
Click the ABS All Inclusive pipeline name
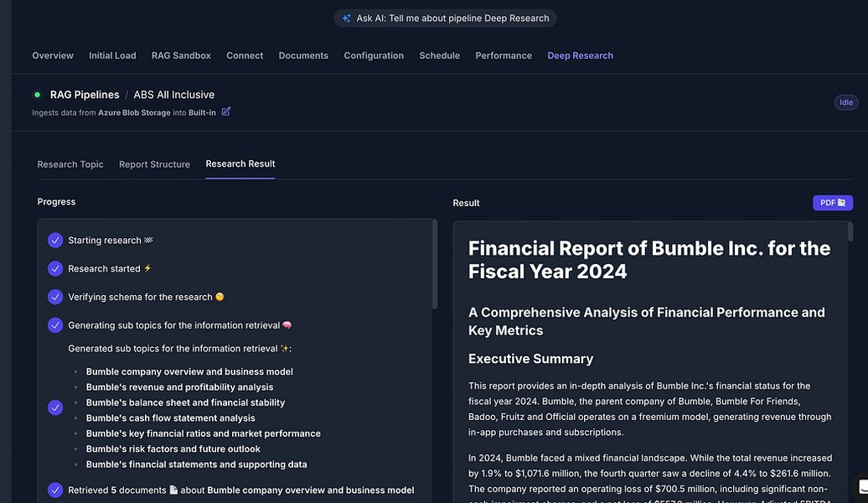173,95
